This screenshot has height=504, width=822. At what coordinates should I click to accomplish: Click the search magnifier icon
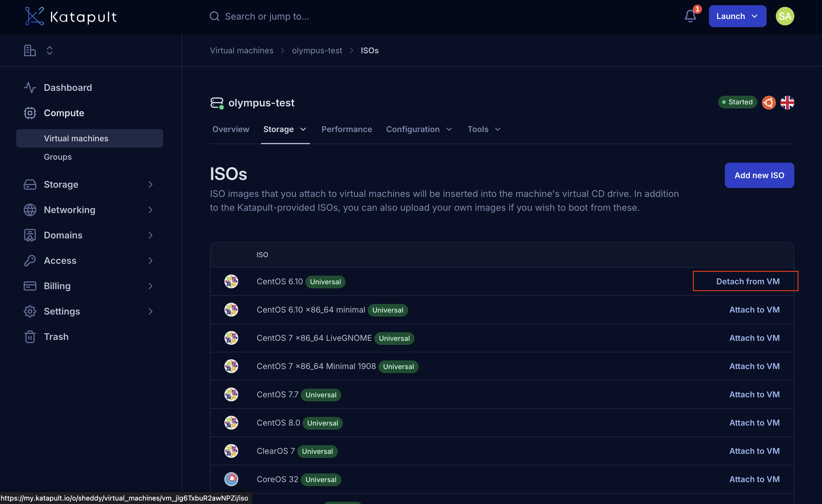[214, 16]
